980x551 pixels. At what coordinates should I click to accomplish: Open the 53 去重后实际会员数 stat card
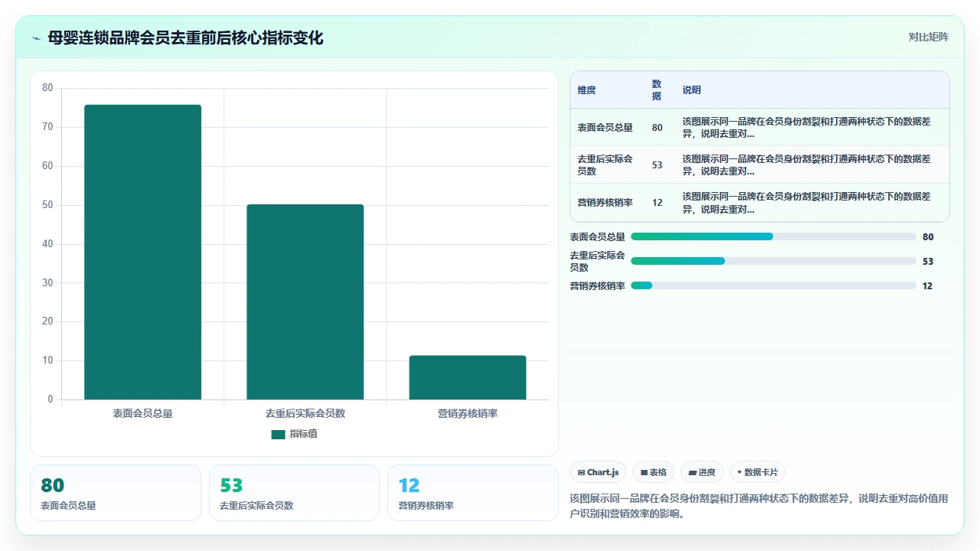[x=295, y=493]
